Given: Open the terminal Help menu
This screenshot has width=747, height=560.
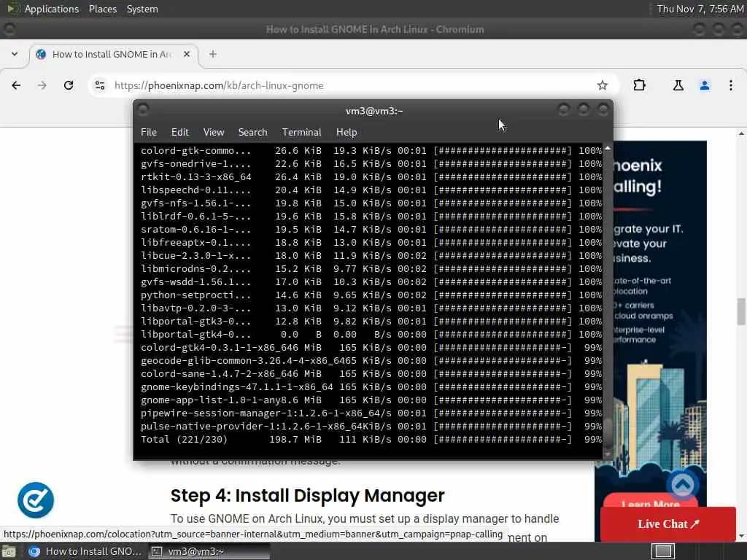Looking at the screenshot, I should [347, 133].
